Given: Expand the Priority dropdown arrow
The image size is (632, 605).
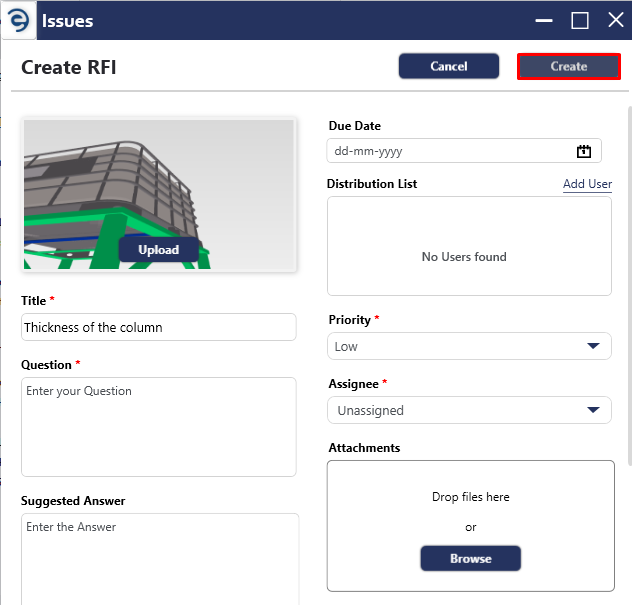Looking at the screenshot, I should point(593,346).
